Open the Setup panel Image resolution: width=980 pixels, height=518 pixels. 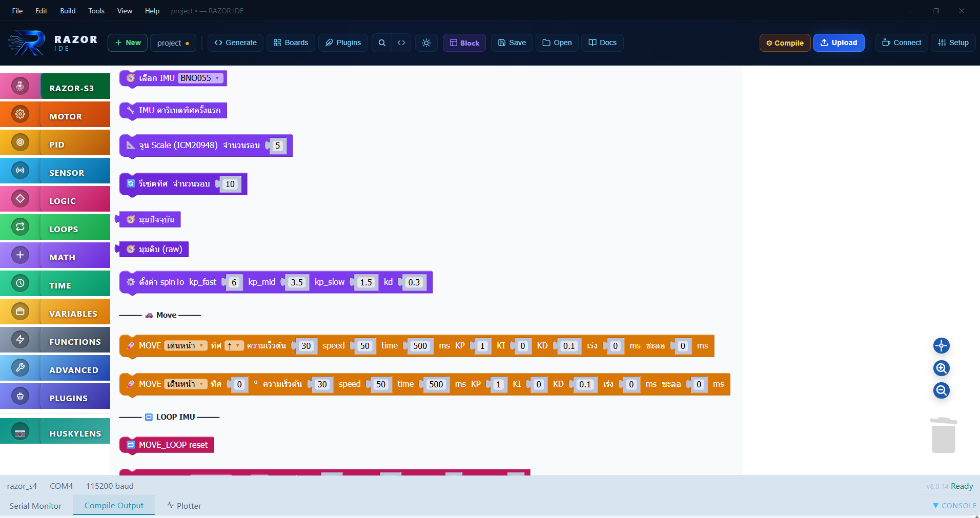(953, 43)
